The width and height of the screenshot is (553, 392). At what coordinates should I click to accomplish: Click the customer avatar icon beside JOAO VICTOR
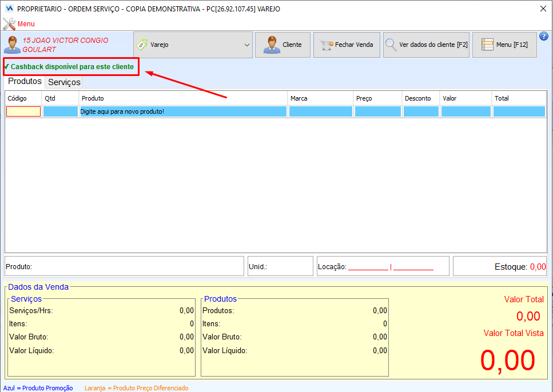tap(11, 45)
